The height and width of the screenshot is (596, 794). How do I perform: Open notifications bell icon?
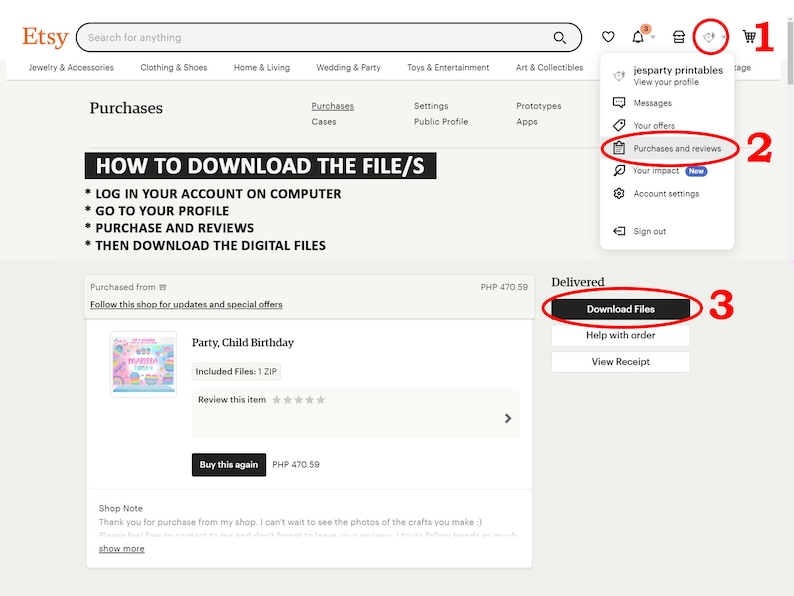(638, 37)
